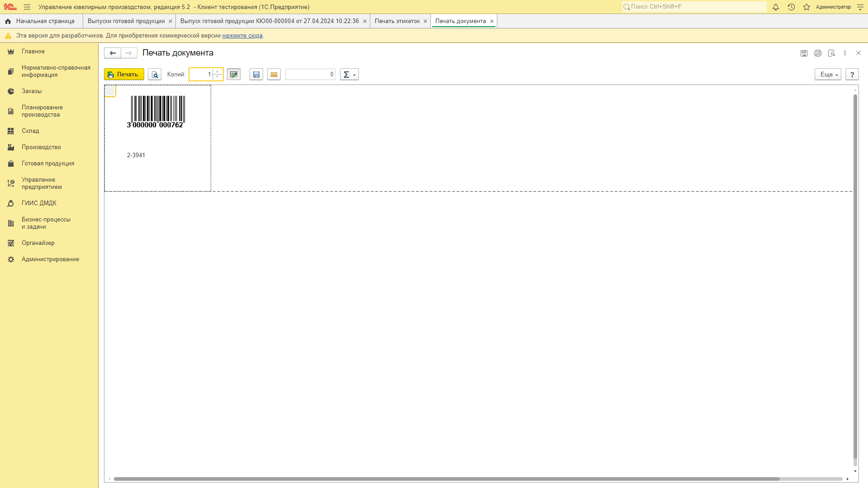Open favorites star icon
This screenshot has width=868, height=488.
point(807,7)
